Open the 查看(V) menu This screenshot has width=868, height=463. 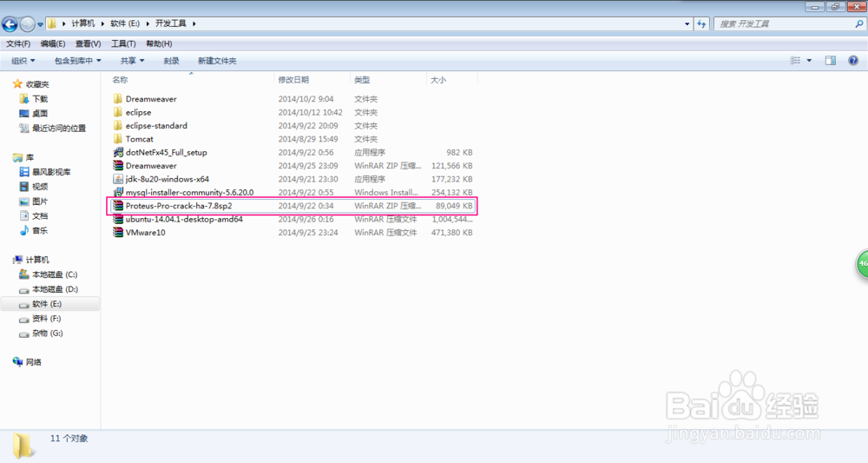click(x=88, y=43)
